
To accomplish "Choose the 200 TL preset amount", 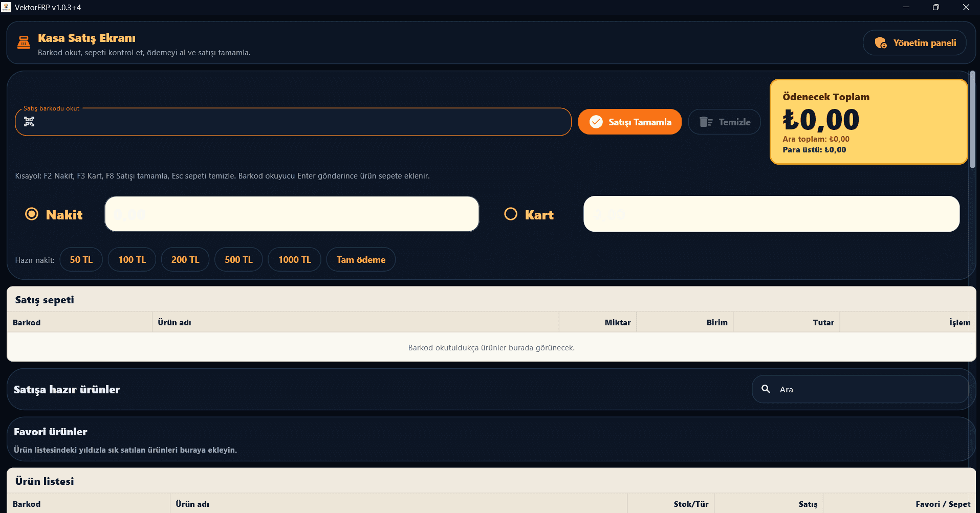I will [185, 259].
